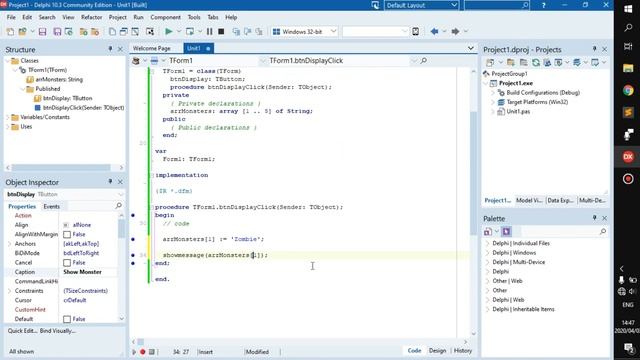Toggle the Cancel property checkbox

[67, 262]
